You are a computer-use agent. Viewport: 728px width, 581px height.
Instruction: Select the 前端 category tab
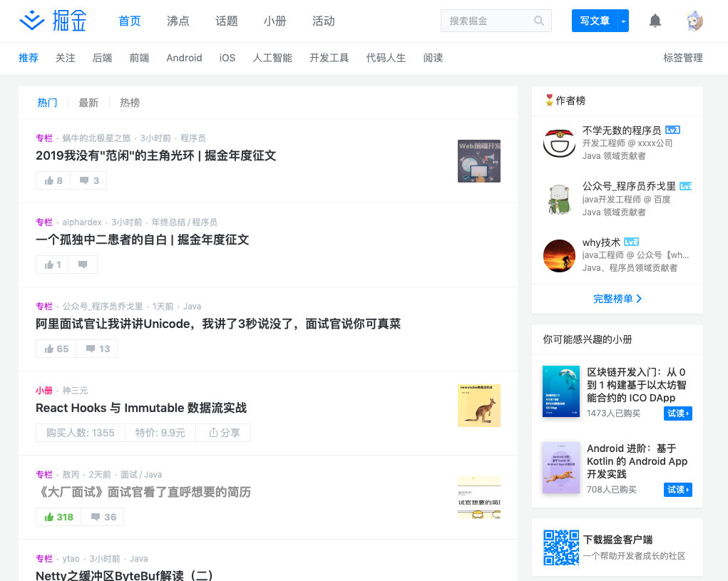tap(139, 58)
